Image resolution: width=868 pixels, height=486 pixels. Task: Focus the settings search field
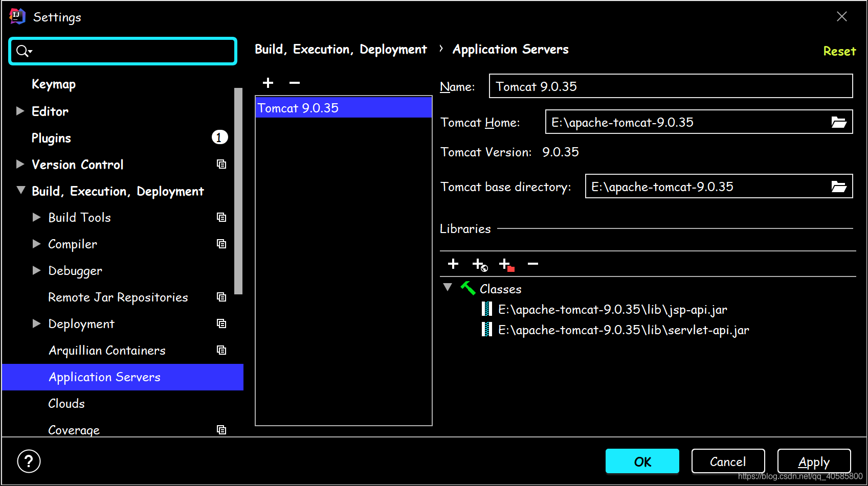(123, 51)
